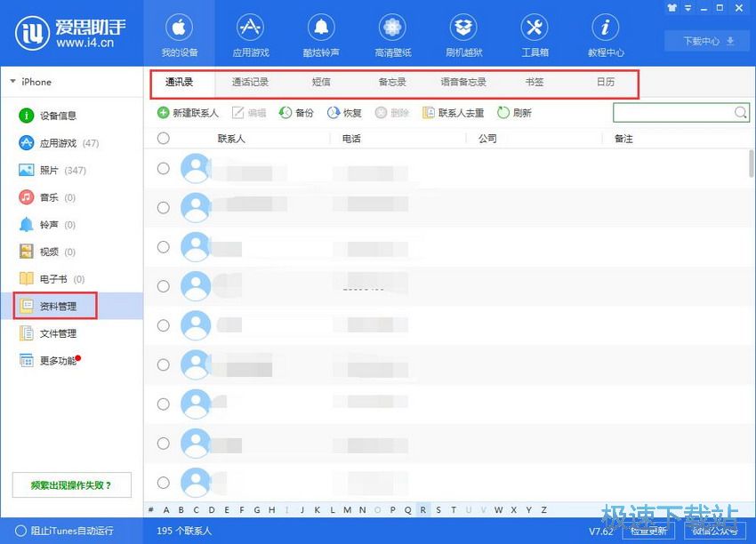
Task: Click 检查更新 button in status bar
Action: pos(649,531)
